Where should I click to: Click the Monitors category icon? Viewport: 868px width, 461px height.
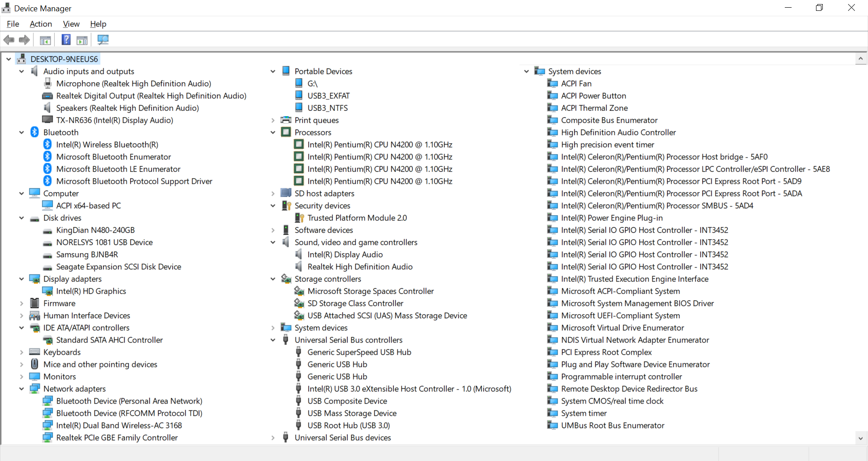[x=35, y=376]
